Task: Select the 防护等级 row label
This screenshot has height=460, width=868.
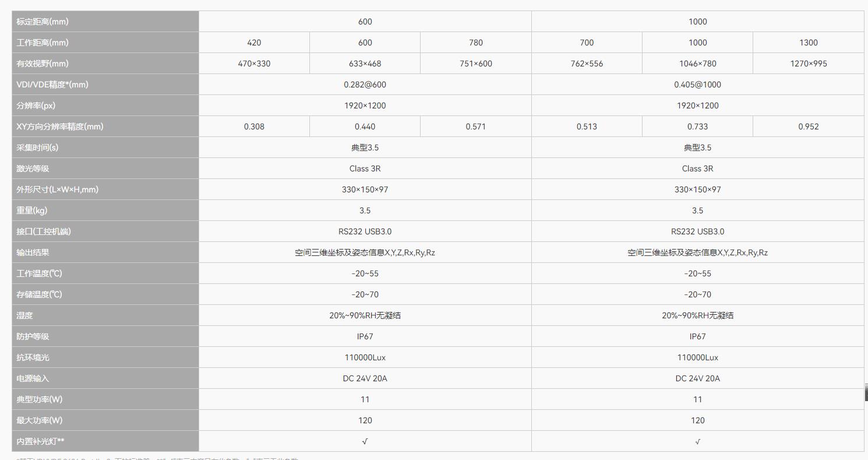Action: click(33, 336)
